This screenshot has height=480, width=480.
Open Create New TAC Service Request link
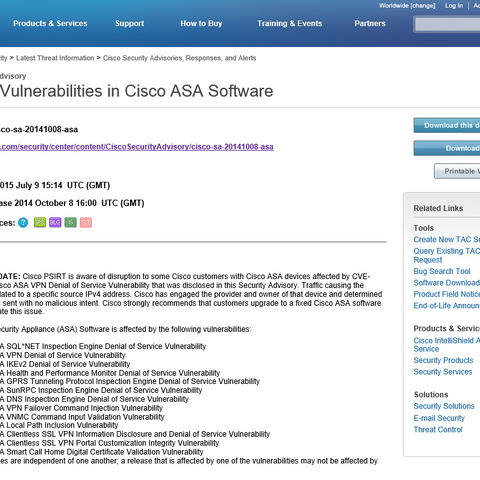click(447, 239)
